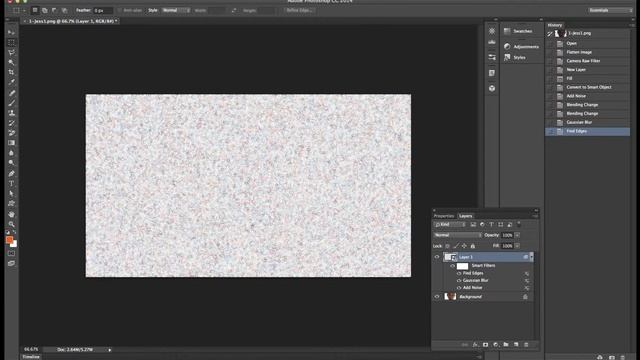Screen dimensions: 640x360
Task: Select the Lasso tool
Action: click(11, 53)
